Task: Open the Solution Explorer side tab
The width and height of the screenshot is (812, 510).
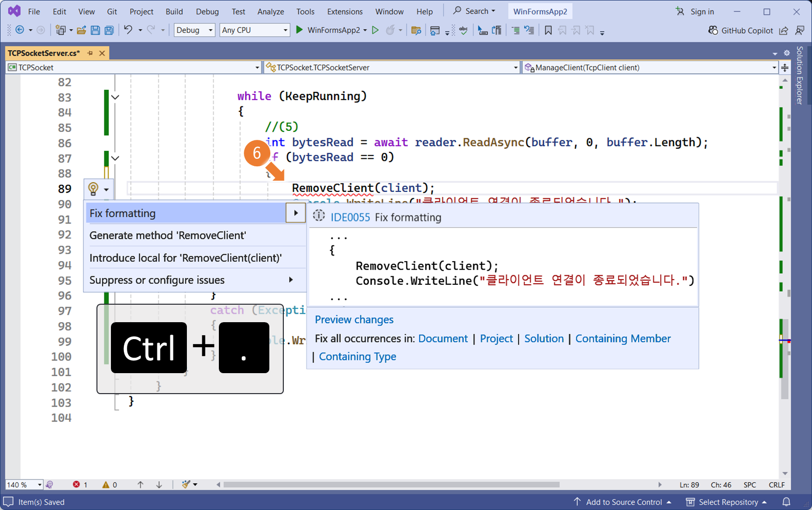Action: (800, 75)
